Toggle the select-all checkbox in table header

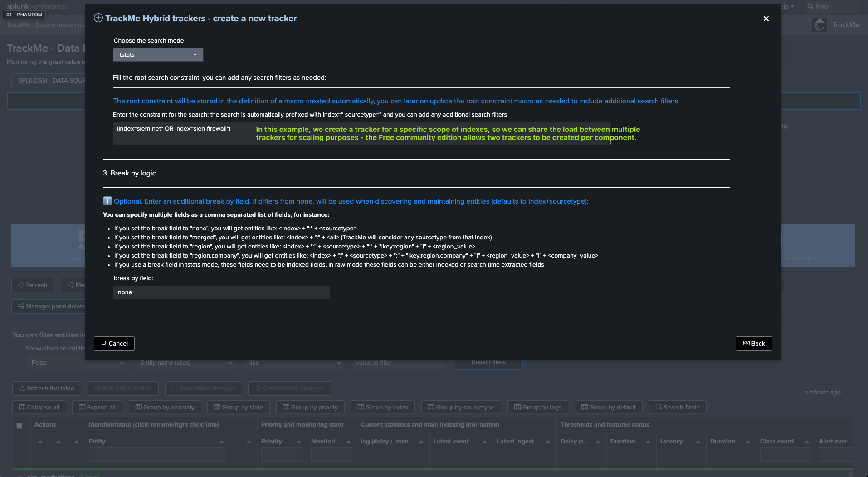(19, 426)
